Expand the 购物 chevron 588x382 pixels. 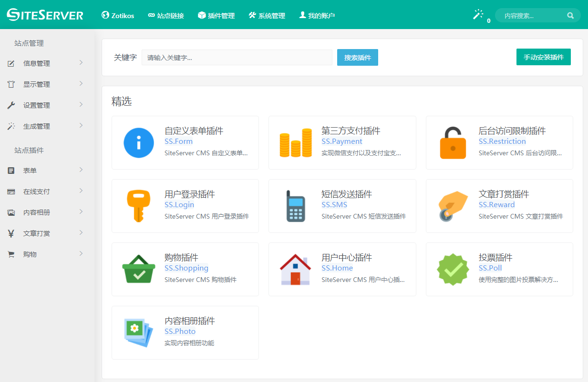coord(81,253)
